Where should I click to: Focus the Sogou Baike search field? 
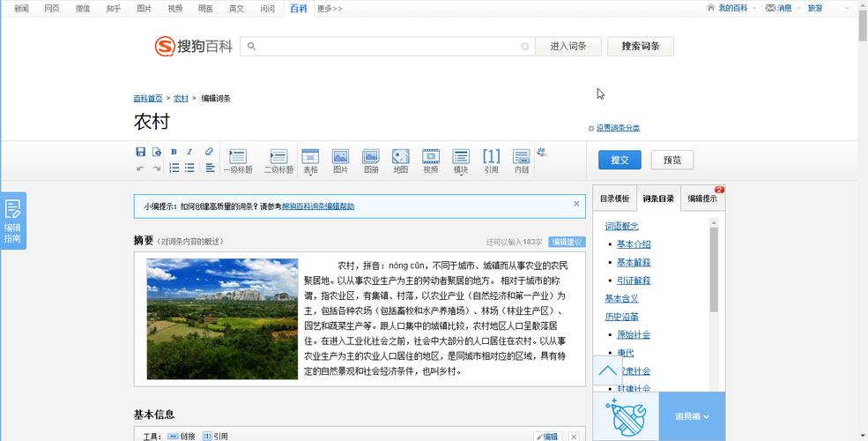tap(388, 47)
